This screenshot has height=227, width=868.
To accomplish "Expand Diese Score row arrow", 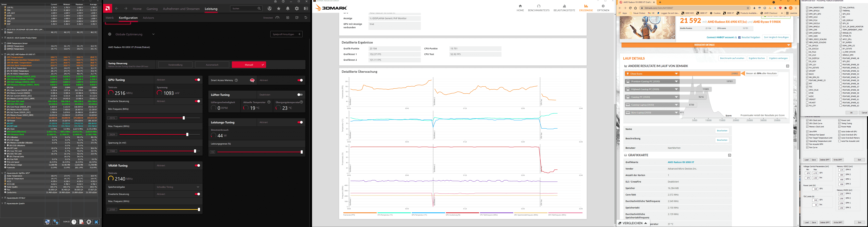I will (x=676, y=74).
